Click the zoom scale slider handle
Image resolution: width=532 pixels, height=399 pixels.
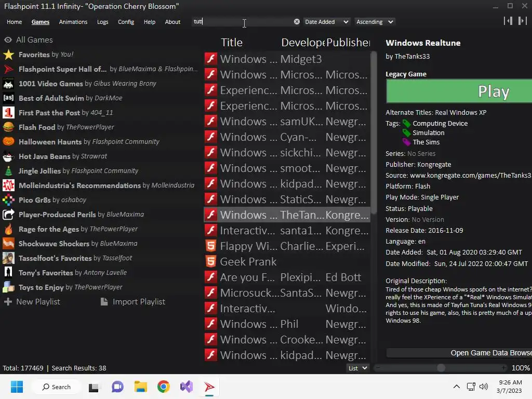441,368
